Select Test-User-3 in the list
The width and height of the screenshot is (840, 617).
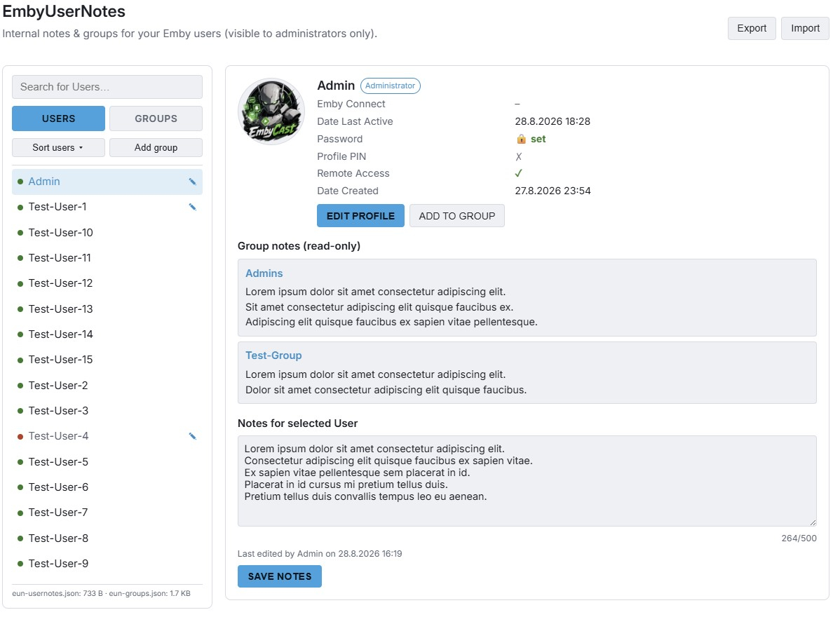pos(107,411)
